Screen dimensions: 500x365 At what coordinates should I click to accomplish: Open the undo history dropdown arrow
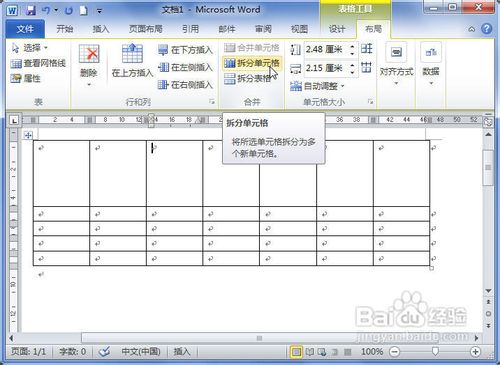click(x=56, y=11)
